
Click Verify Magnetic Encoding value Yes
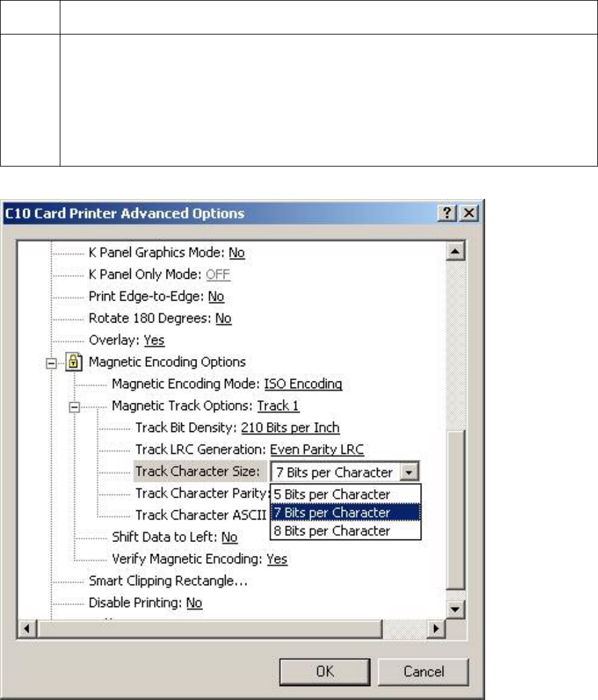277,559
